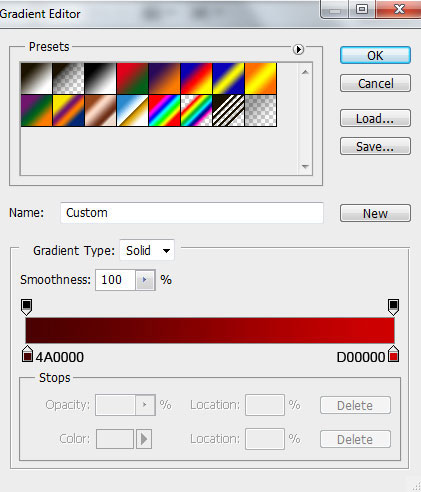Click the dark red to red gradient bar
Screen dimensions: 421x492
pos(210,330)
